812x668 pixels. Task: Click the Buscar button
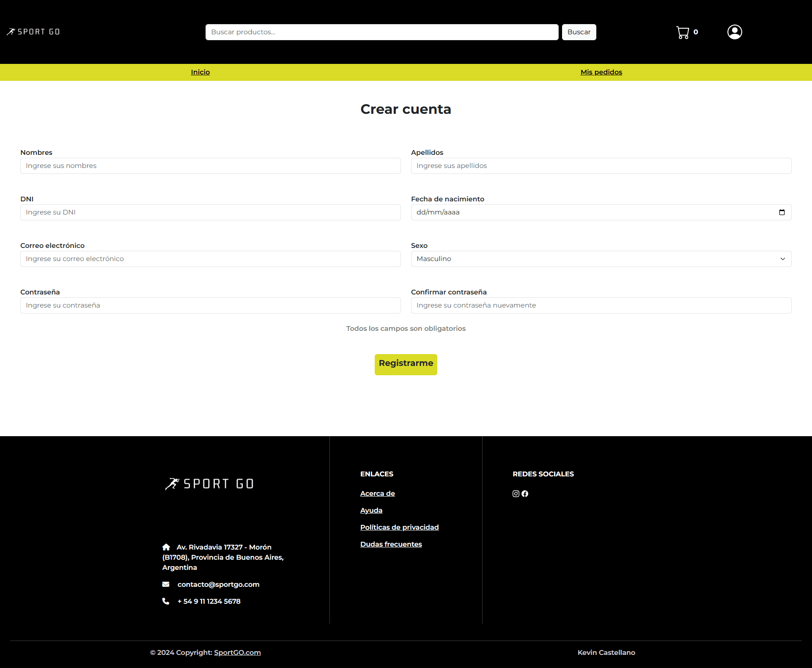(579, 32)
